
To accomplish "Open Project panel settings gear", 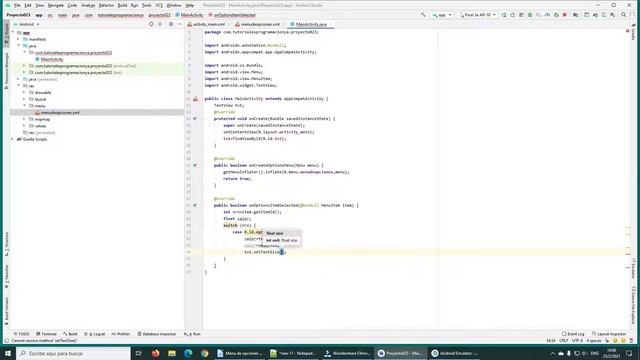I will click(x=171, y=24).
